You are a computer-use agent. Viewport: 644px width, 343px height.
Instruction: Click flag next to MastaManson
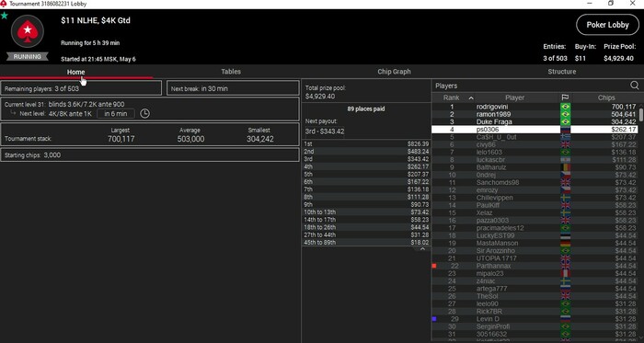(x=566, y=244)
